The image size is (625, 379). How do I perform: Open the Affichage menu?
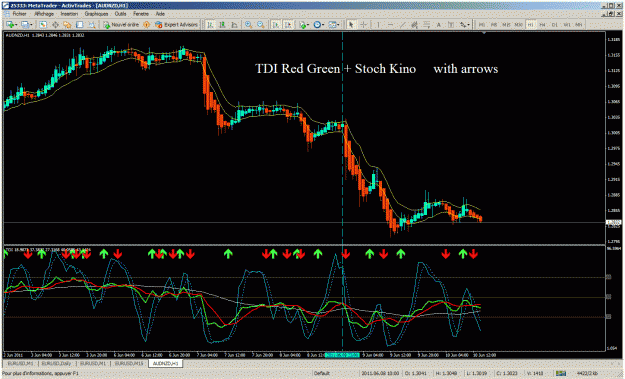point(44,14)
